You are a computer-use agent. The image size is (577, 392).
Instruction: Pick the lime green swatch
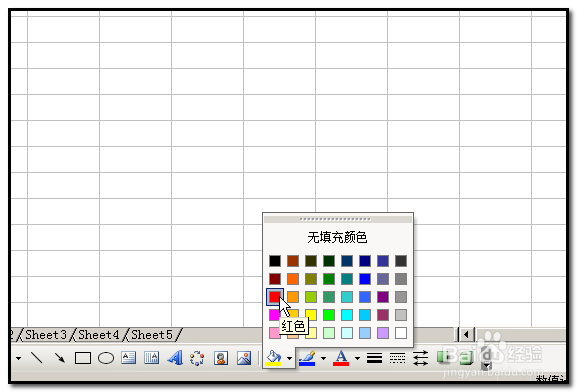(311, 297)
